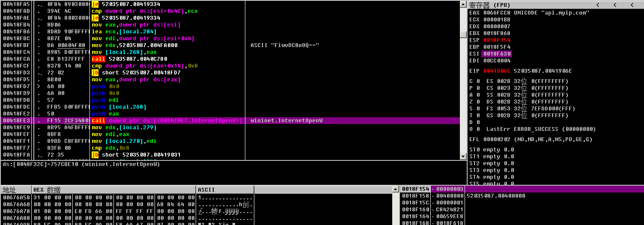Viewport: 644px width, 225px height.
Task: Click the HEX 数据 column header
Action: coord(47,189)
